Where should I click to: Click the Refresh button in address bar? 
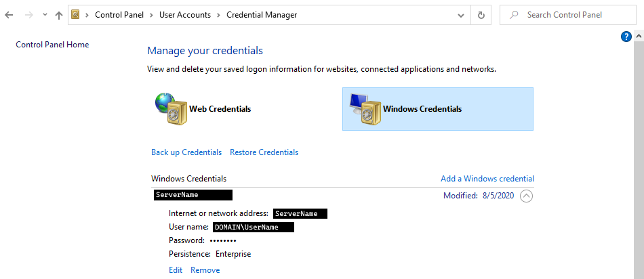[x=481, y=15]
